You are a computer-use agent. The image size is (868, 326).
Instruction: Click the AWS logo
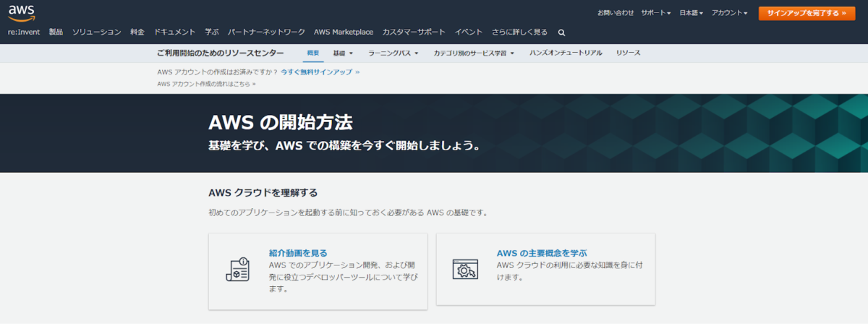[22, 12]
